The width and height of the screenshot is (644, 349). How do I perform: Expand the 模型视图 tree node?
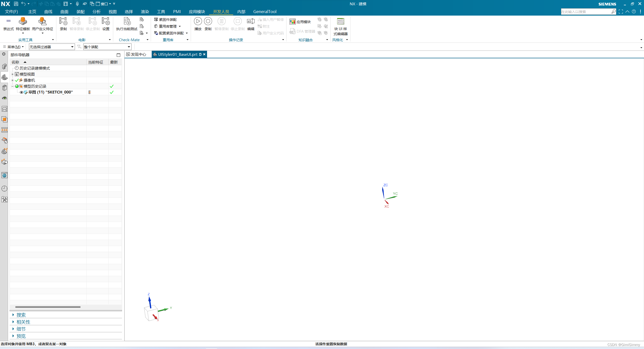[x=12, y=74]
